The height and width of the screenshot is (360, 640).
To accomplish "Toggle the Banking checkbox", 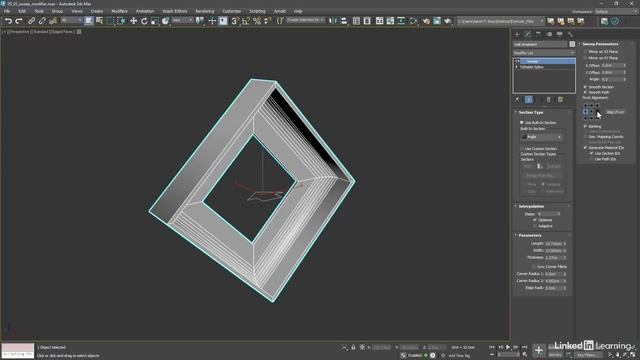I will pyautogui.click(x=585, y=127).
